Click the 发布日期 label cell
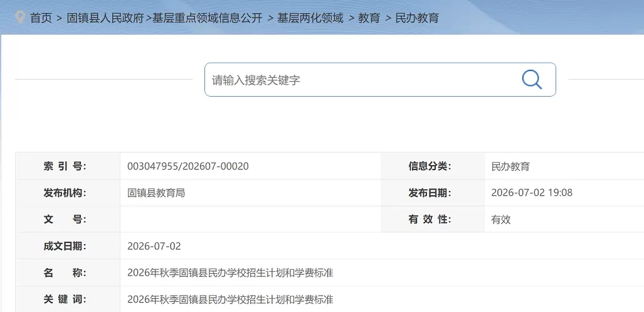 click(x=433, y=193)
